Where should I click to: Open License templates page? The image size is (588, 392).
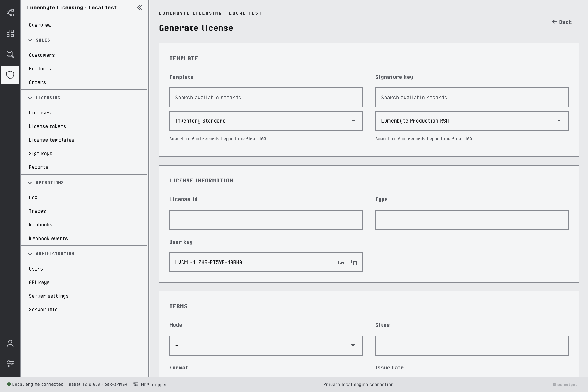click(x=51, y=140)
